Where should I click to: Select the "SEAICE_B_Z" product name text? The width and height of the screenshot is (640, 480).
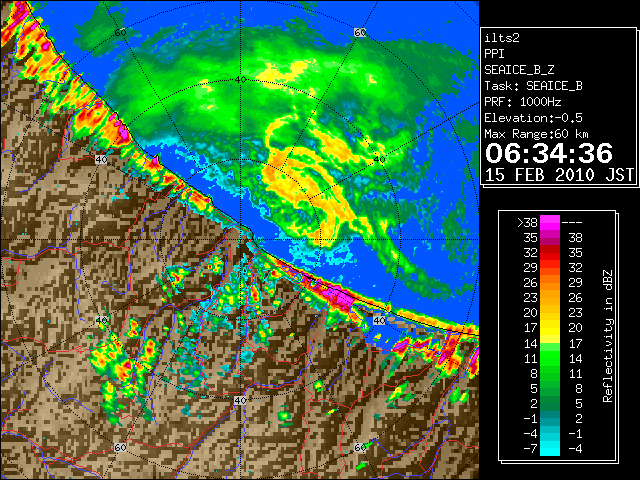click(519, 70)
